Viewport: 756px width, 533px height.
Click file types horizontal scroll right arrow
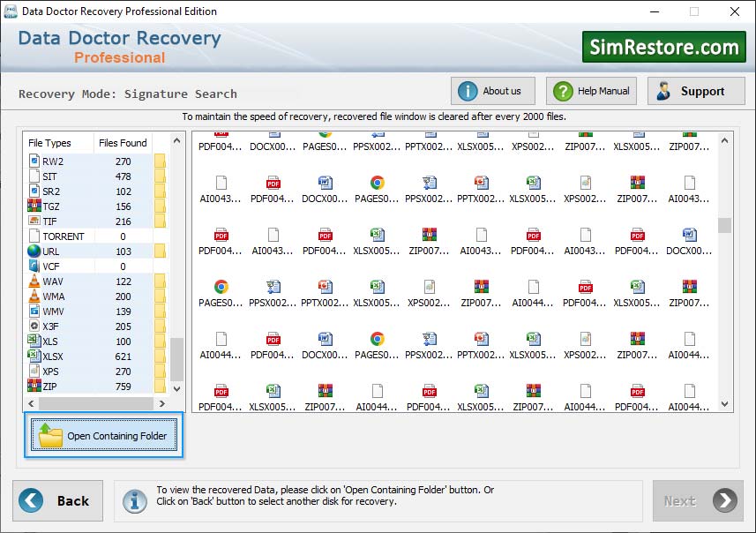162,403
